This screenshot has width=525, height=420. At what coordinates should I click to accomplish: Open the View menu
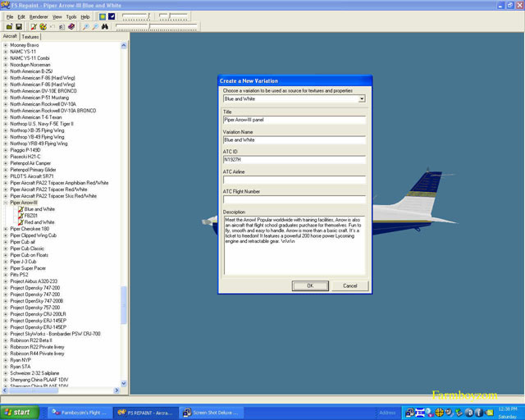point(57,16)
